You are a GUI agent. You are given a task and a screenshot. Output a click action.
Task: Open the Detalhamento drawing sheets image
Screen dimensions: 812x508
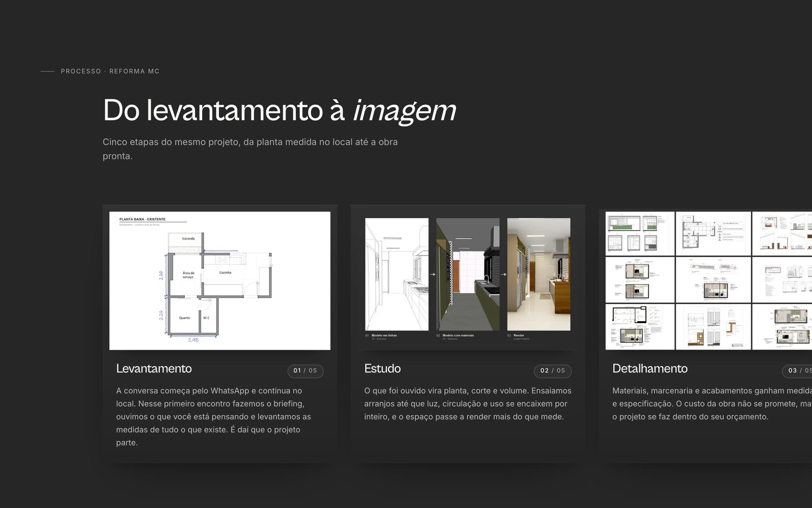(x=709, y=281)
